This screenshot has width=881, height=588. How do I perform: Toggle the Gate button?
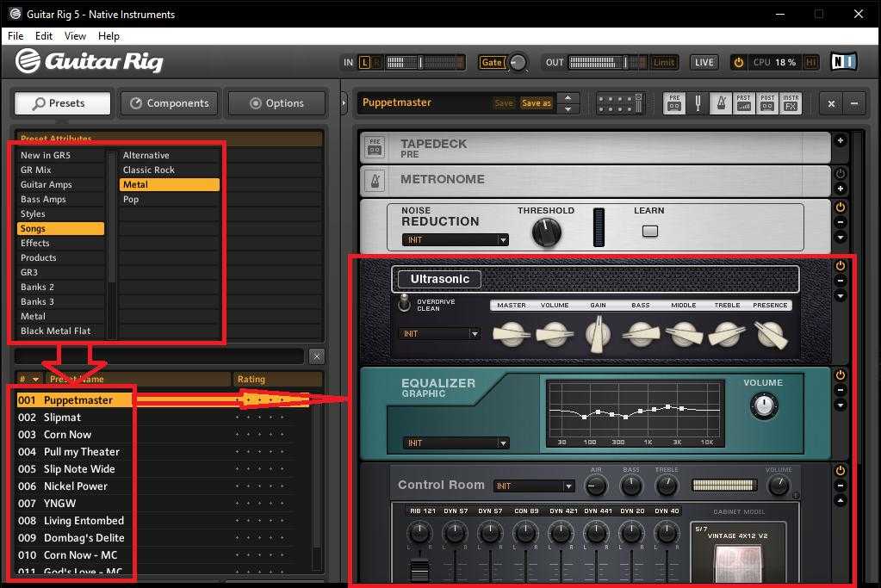pos(491,62)
